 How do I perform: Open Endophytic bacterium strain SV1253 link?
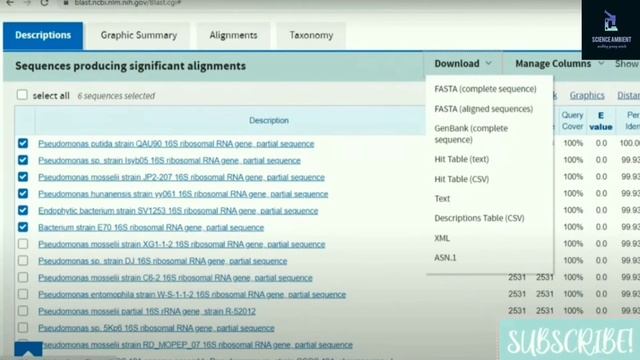tap(178, 211)
